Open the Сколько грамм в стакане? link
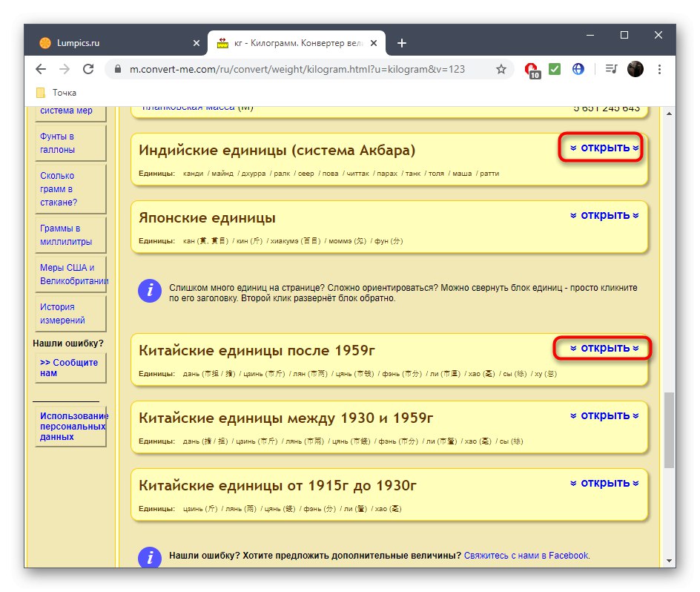The image size is (700, 592). [59, 189]
